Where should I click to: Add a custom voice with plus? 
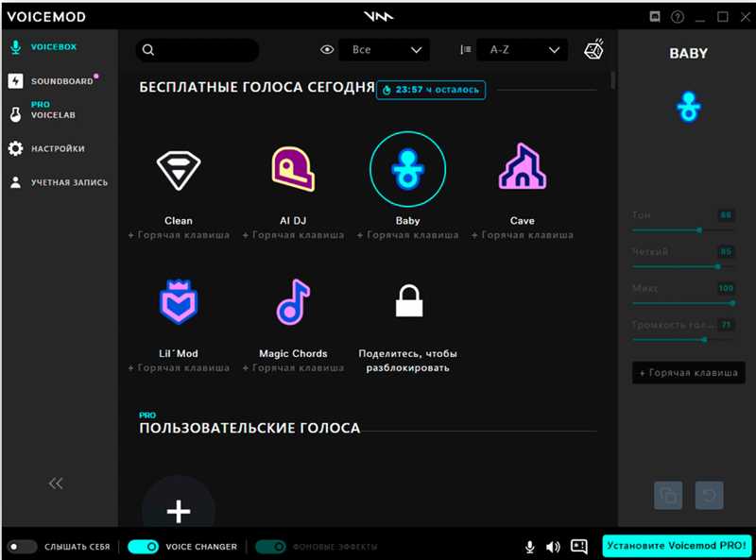179,511
